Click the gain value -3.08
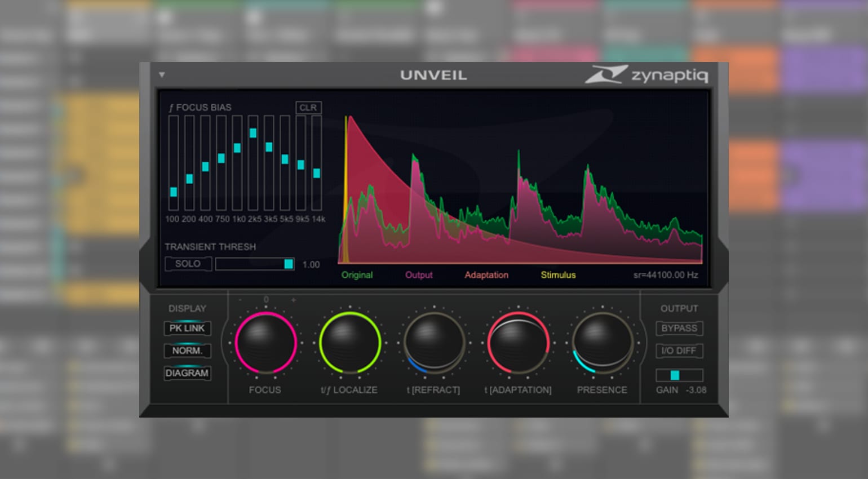The width and height of the screenshot is (868, 479). pos(696,390)
